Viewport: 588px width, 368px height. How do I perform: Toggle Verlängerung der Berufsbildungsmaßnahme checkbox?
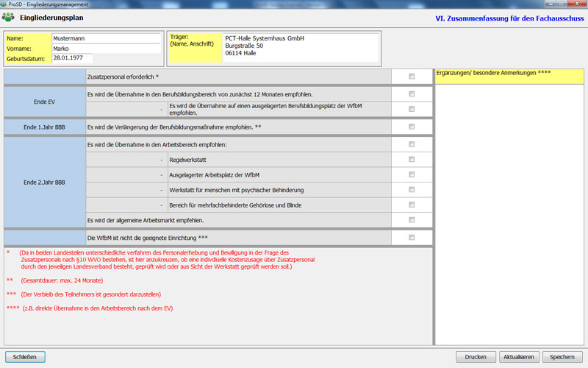tap(412, 127)
